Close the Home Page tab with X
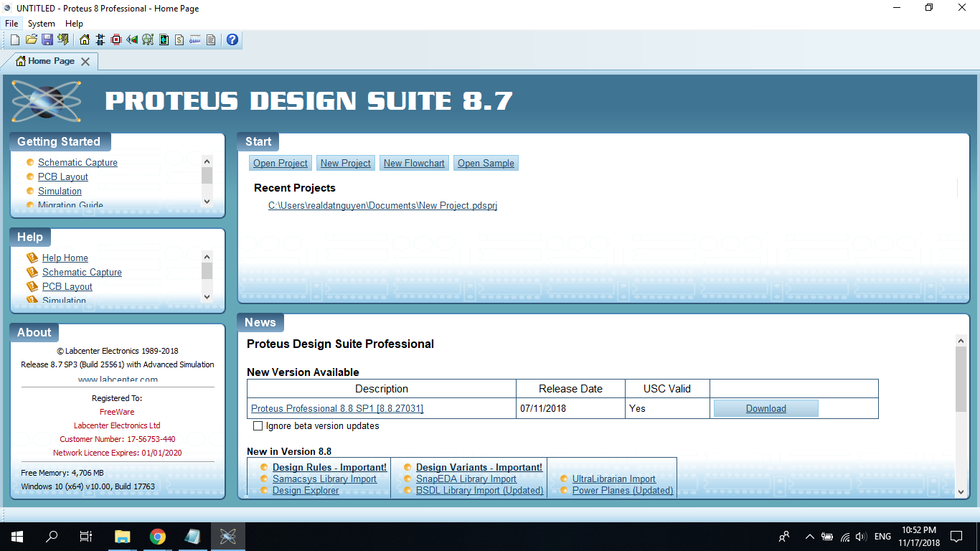This screenshot has height=551, width=980. pos(85,62)
